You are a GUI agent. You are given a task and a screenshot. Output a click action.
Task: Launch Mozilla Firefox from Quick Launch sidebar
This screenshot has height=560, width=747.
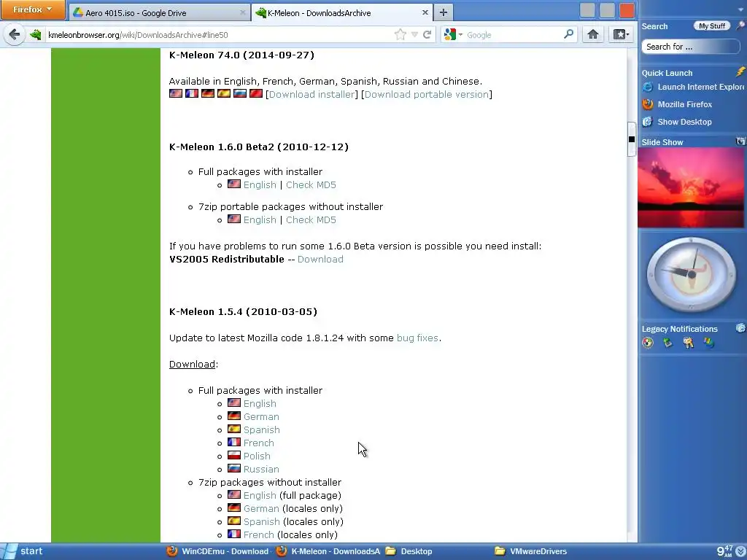click(677, 104)
